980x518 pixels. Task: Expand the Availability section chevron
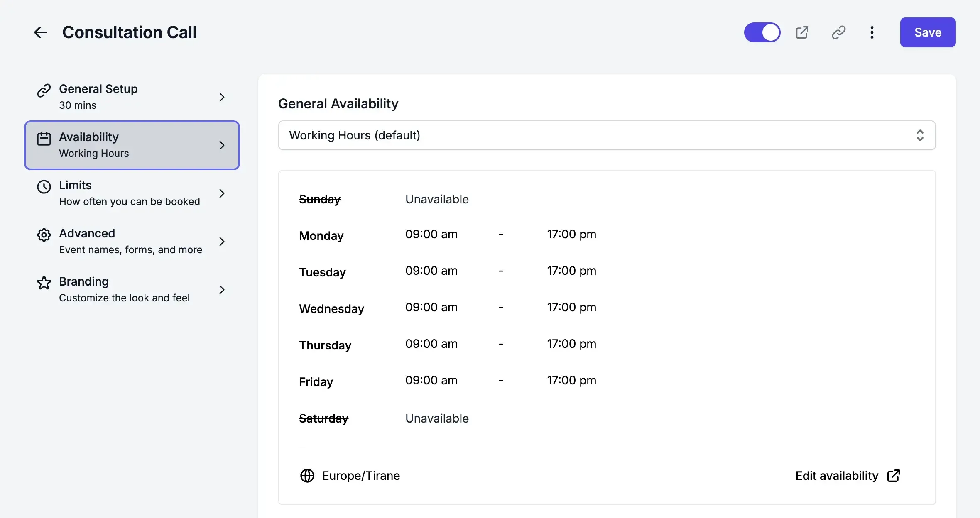pyautogui.click(x=222, y=145)
